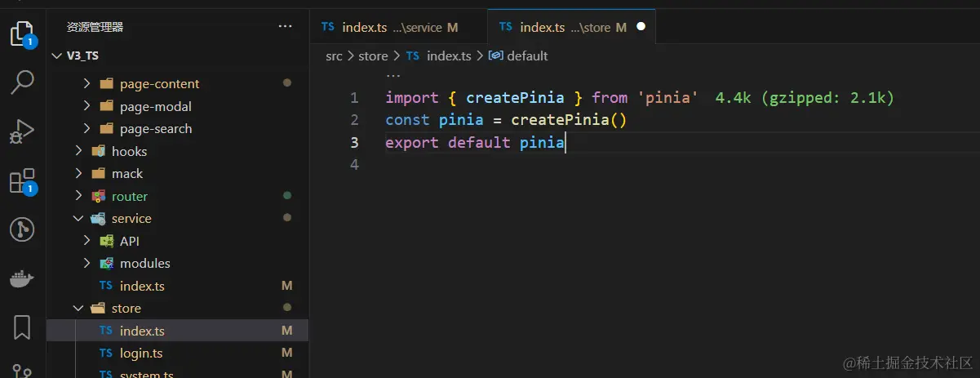Click the M status on login.ts row
Screen dimensions: 980x378
[286, 354]
